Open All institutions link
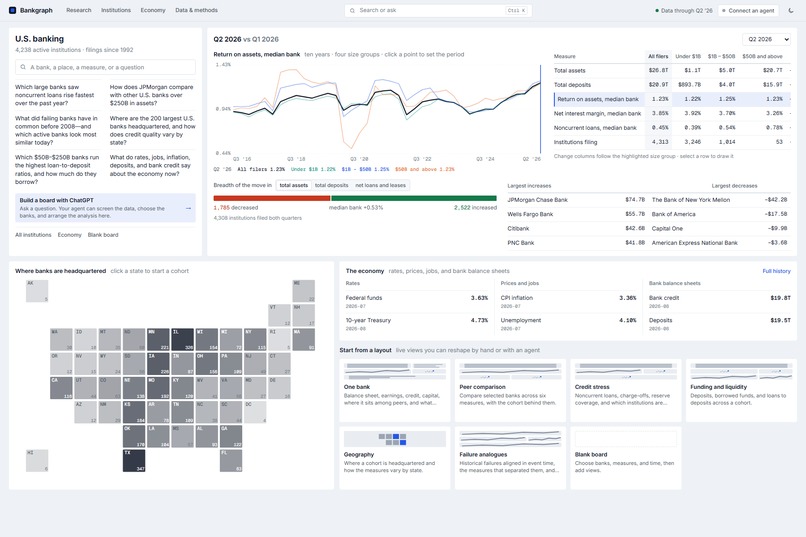Screen dimensions: 806x537 click(33, 235)
